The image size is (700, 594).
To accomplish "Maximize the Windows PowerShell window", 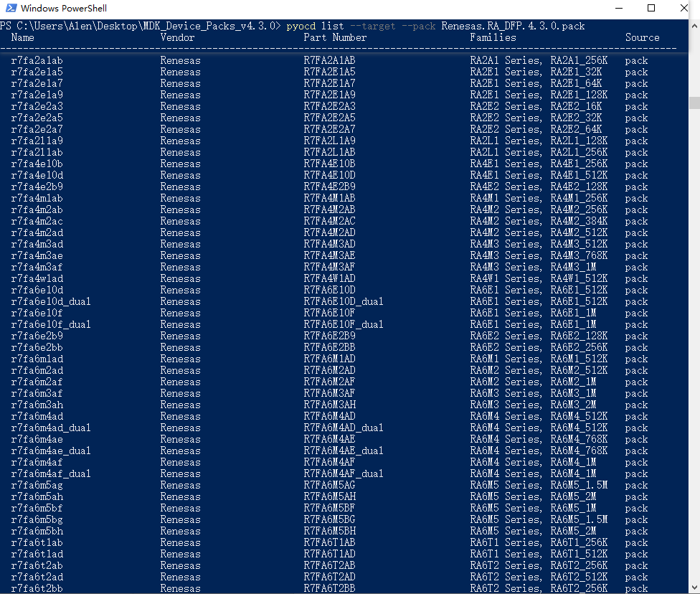I will click(x=651, y=8).
